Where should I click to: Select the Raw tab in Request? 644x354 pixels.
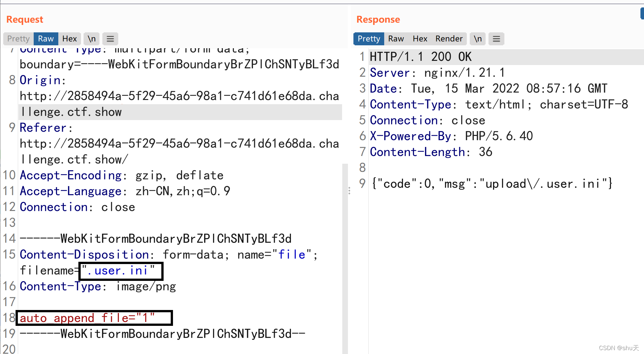pyautogui.click(x=46, y=39)
